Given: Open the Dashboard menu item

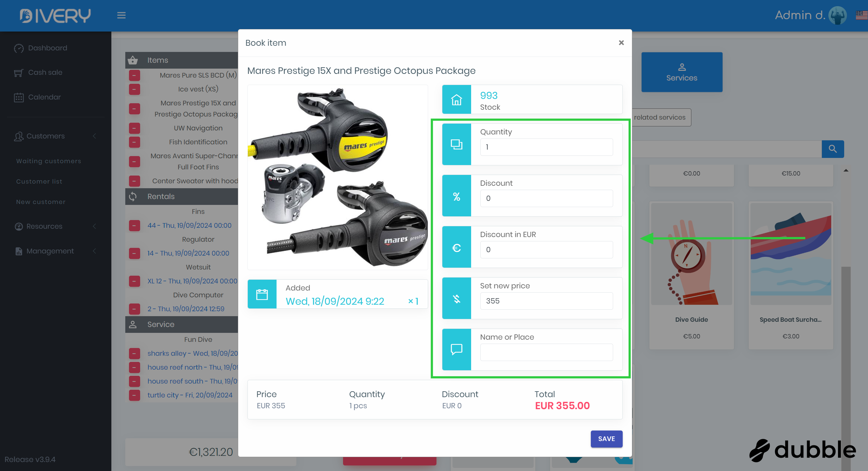Looking at the screenshot, I should pos(47,48).
